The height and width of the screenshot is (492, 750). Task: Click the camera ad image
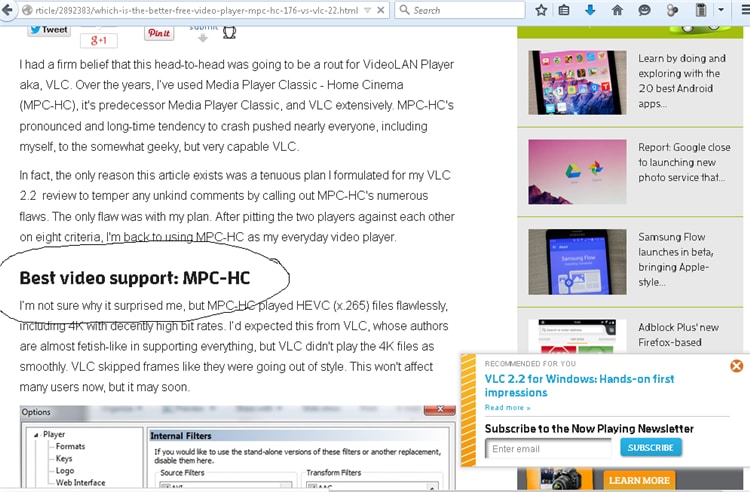pos(560,479)
